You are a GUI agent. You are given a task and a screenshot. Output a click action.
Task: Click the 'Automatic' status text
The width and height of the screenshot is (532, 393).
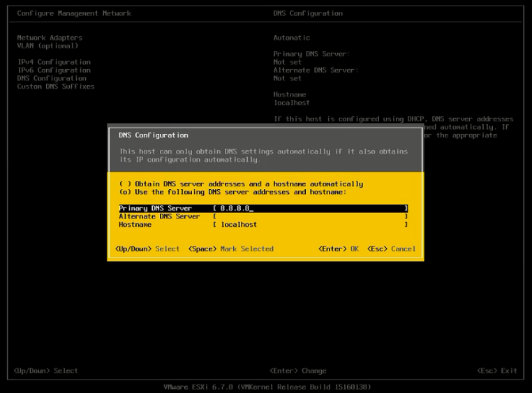point(292,38)
